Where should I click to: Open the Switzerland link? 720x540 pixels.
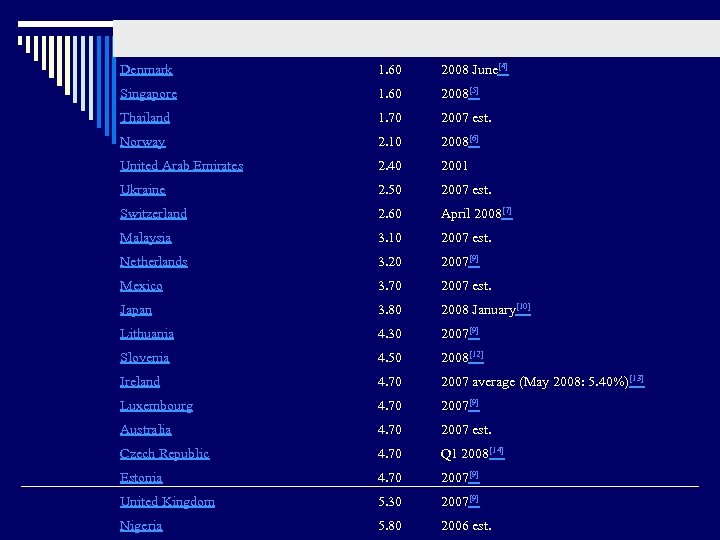click(153, 214)
